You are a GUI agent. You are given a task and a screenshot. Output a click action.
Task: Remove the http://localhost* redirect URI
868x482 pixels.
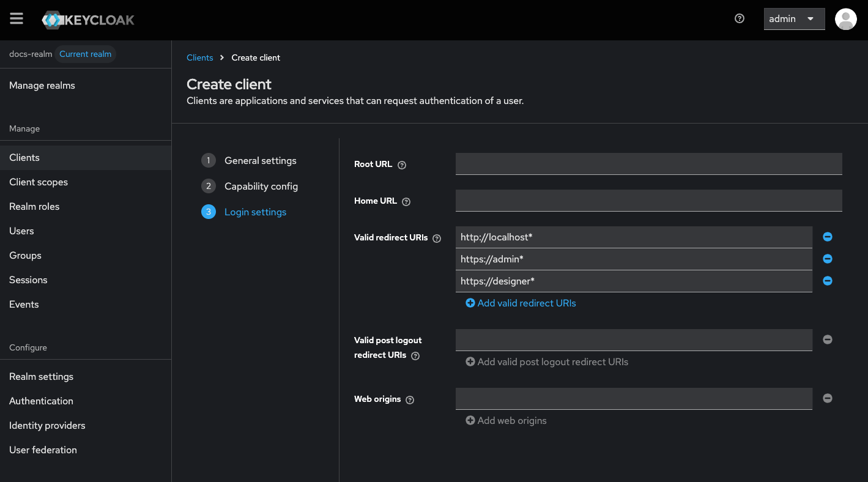click(x=828, y=237)
